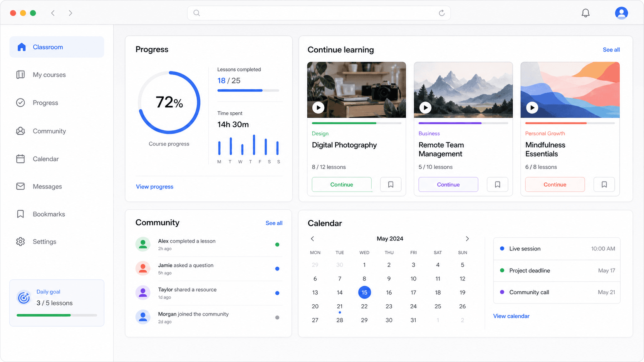
Task: Click the notification bell icon
Action: pos(585,13)
